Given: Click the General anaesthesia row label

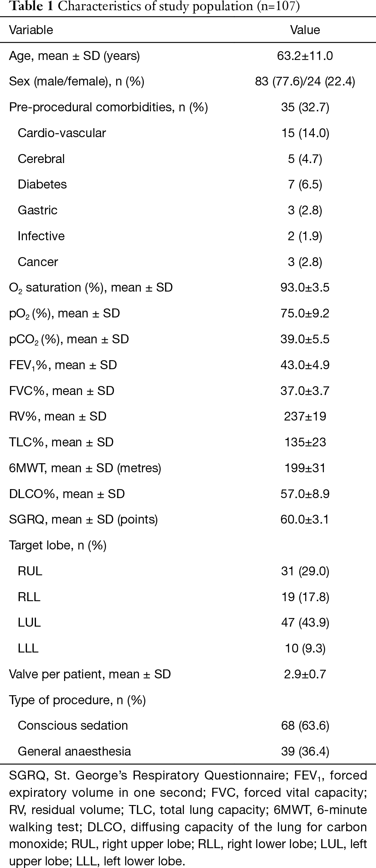Looking at the screenshot, I should tap(75, 751).
